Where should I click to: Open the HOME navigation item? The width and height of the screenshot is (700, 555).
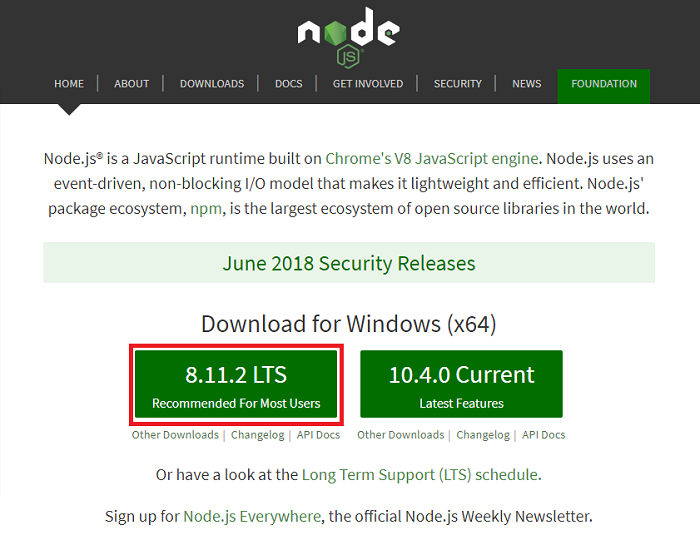(69, 84)
